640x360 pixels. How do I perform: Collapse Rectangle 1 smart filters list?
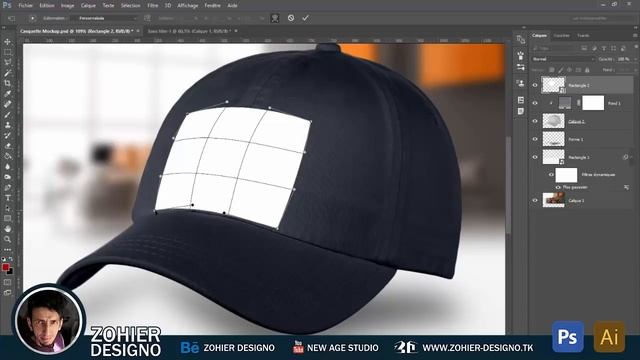point(631,157)
